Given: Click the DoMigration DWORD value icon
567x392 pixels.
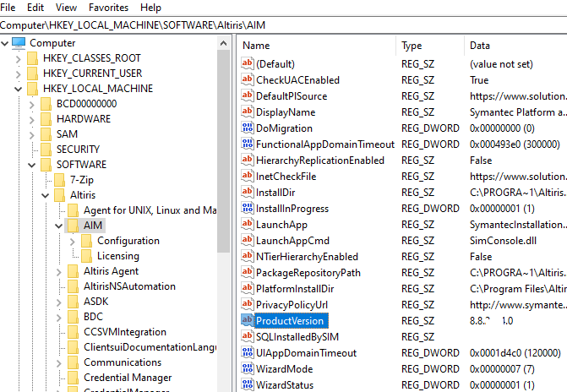Looking at the screenshot, I should point(248,128).
